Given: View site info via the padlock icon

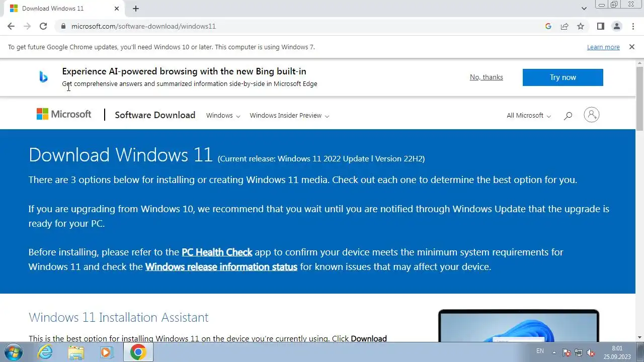Looking at the screenshot, I should [x=63, y=26].
